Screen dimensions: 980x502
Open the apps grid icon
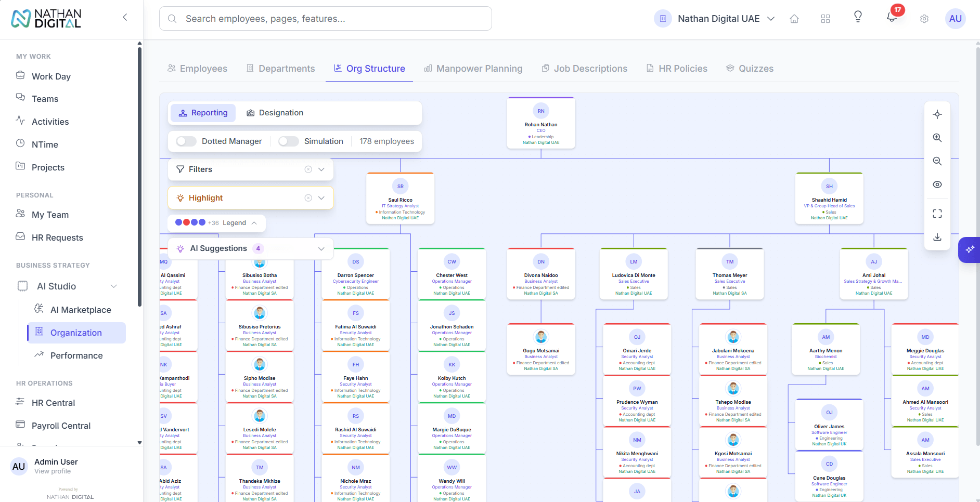point(826,19)
